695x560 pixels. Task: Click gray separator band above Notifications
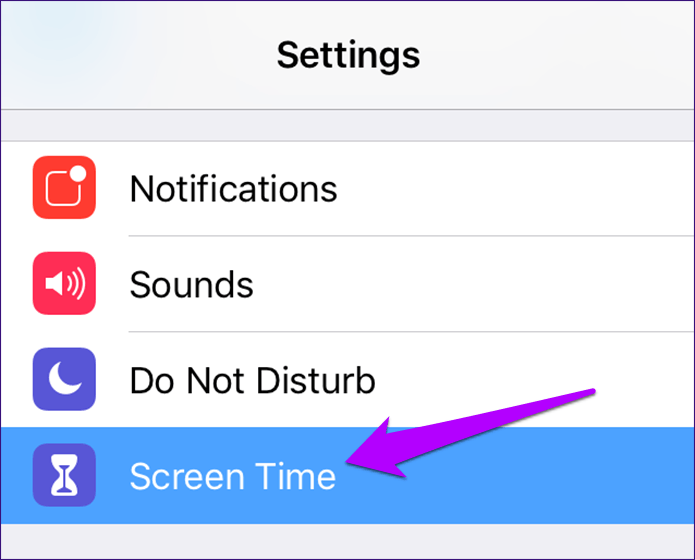point(348,125)
